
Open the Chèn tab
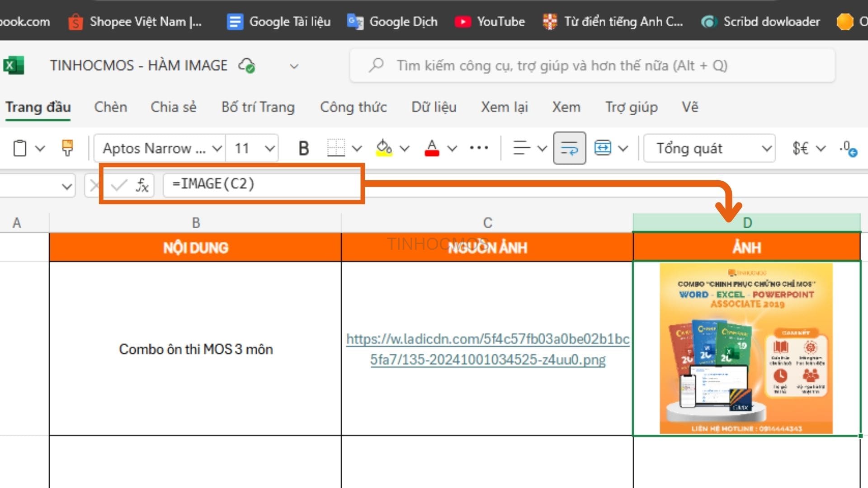(x=110, y=107)
